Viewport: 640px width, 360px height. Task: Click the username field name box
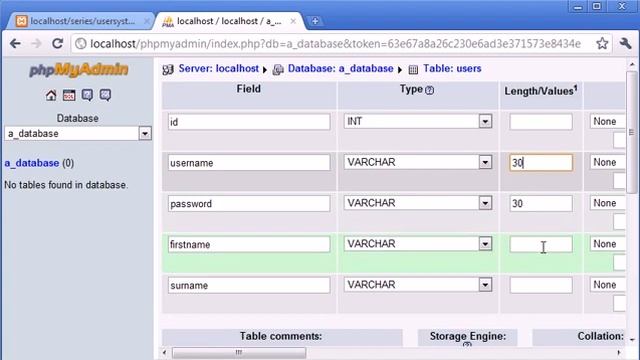[249, 163]
